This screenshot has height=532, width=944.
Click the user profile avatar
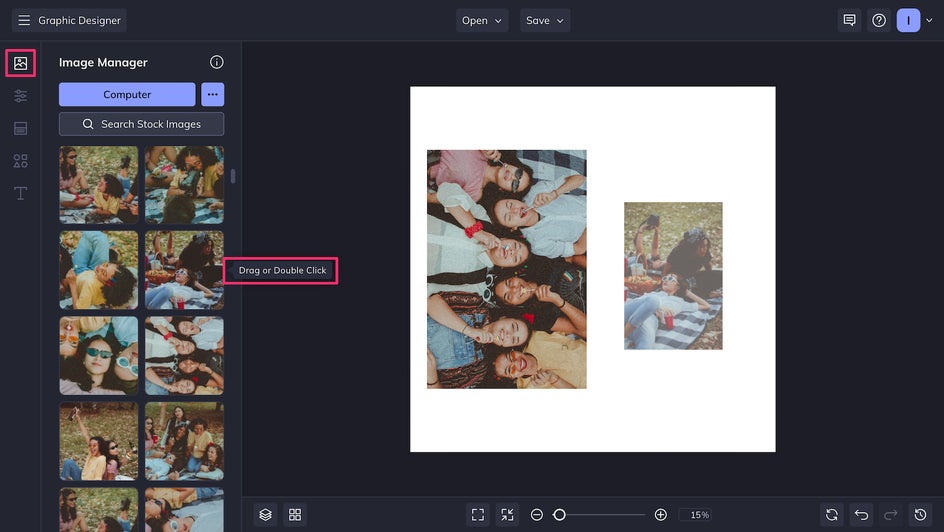coord(908,20)
